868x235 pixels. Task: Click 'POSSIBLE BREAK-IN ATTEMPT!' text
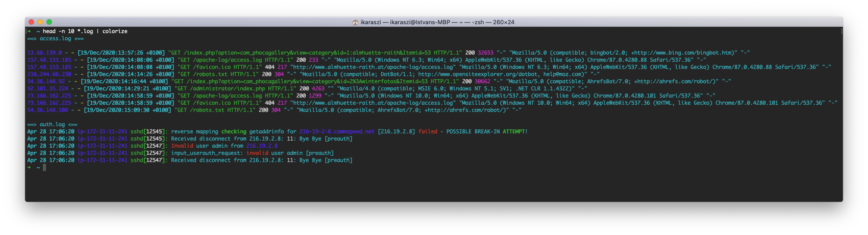point(487,132)
